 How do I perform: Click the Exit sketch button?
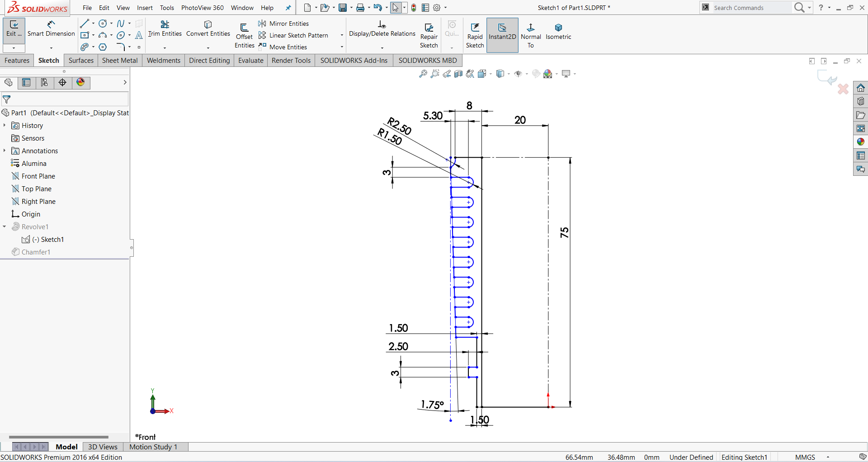(x=14, y=28)
